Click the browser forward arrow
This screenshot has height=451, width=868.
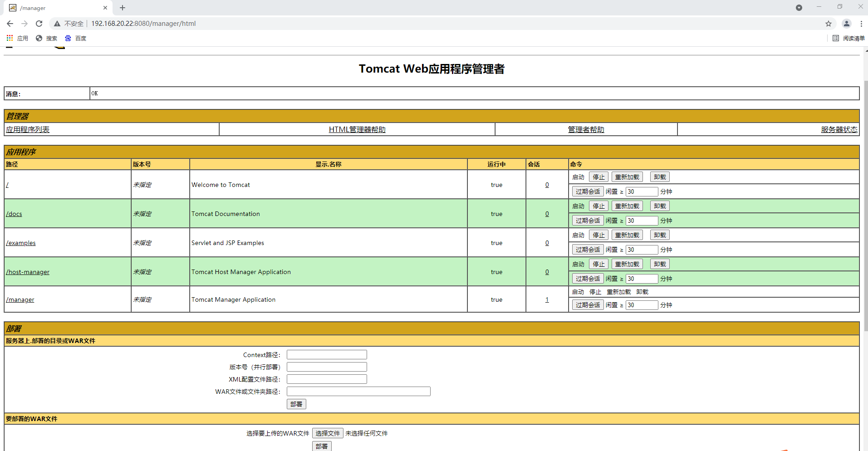coord(25,24)
